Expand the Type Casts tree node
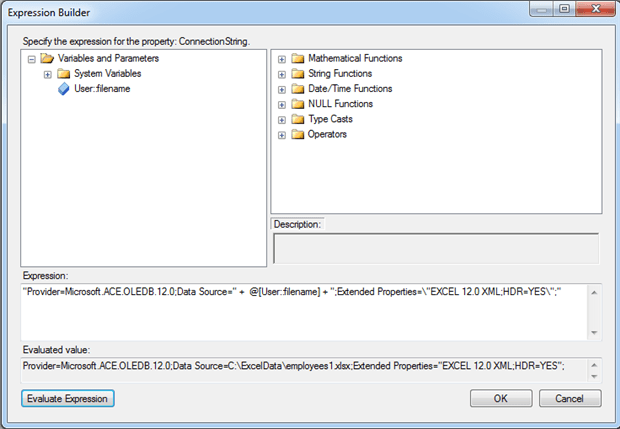Screen dimensions: 620x429 click(282, 120)
